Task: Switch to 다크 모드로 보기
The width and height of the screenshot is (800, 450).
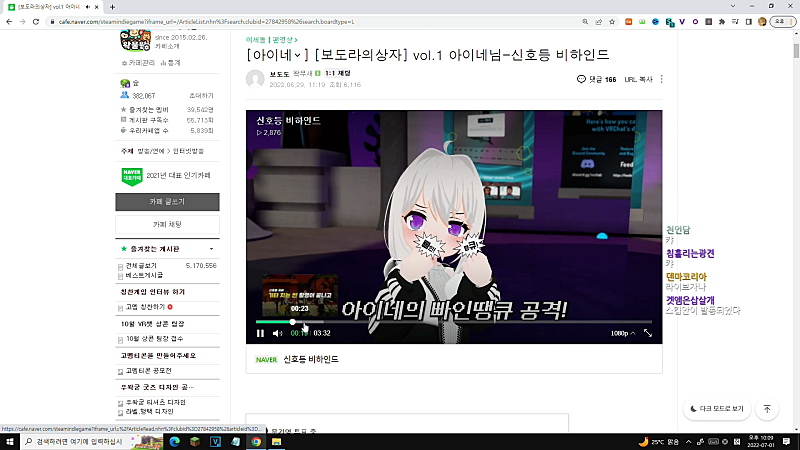Action: point(716,409)
